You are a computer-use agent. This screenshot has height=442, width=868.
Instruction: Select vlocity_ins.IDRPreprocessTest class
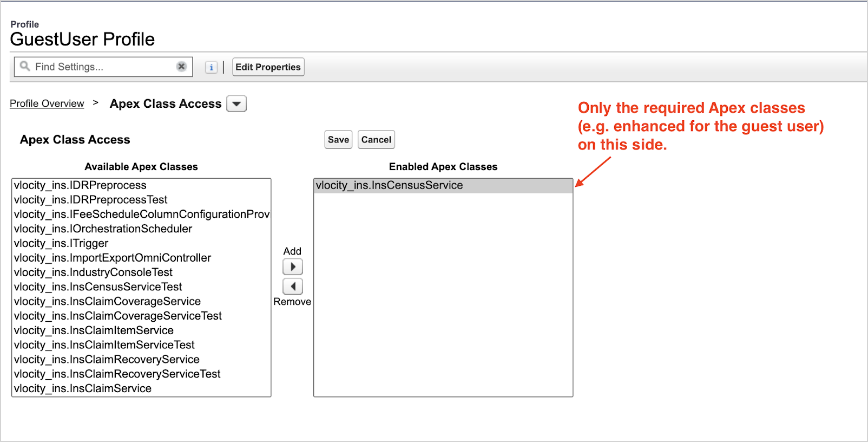[x=141, y=200]
